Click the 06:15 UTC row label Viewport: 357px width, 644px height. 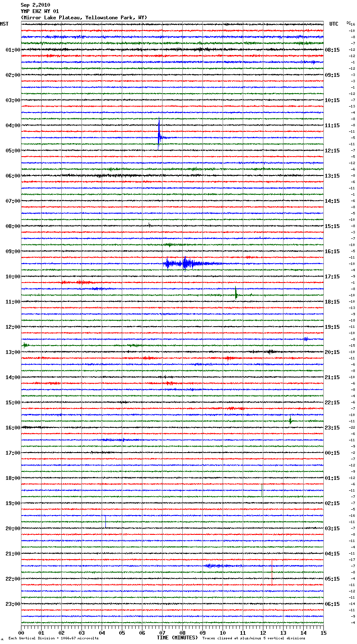[x=332, y=604]
